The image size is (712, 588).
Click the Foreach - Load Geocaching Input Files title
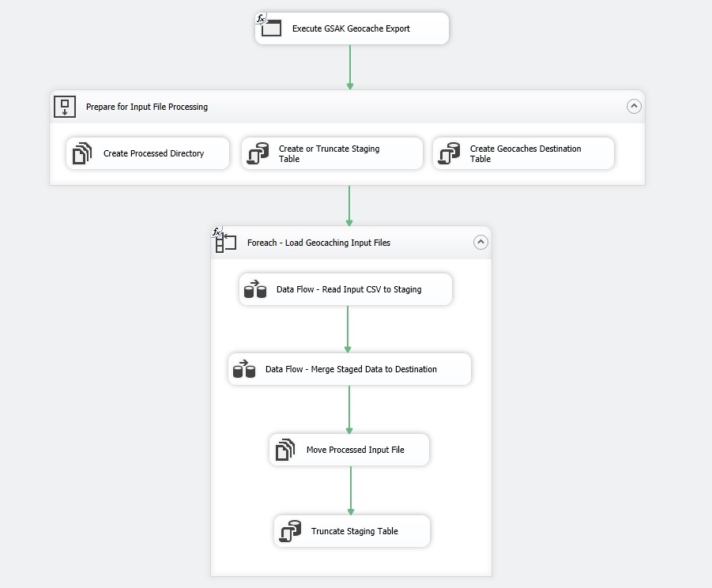[318, 243]
